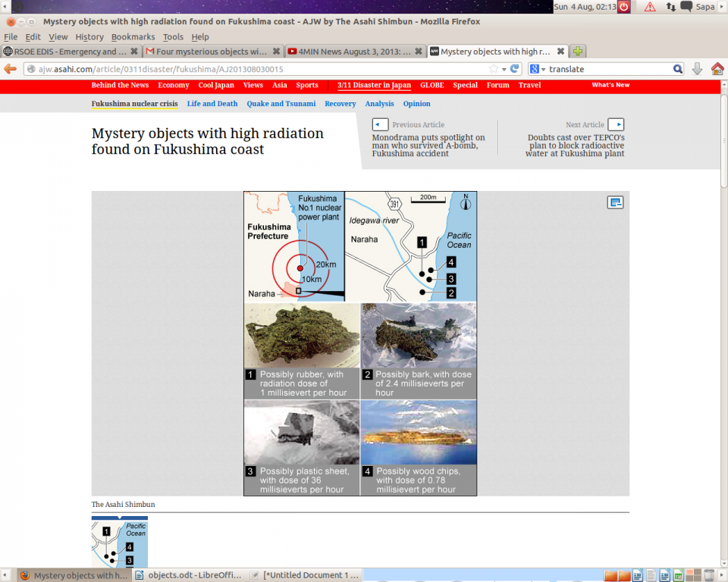Open the Quake and Tsunami section link
Image resolution: width=728 pixels, height=582 pixels.
pos(281,104)
